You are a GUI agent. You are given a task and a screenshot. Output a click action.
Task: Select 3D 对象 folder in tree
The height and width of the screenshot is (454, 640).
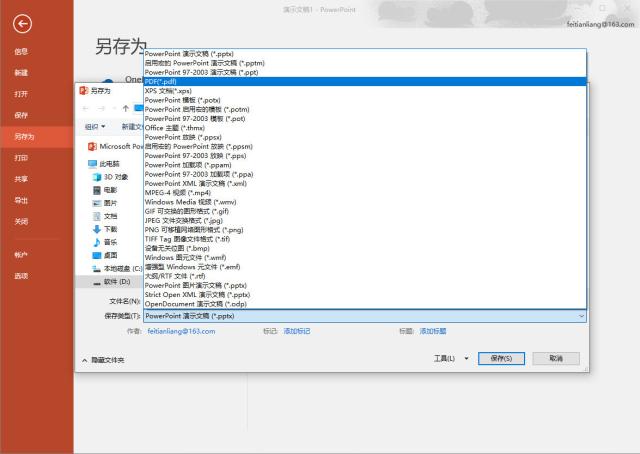(110, 177)
